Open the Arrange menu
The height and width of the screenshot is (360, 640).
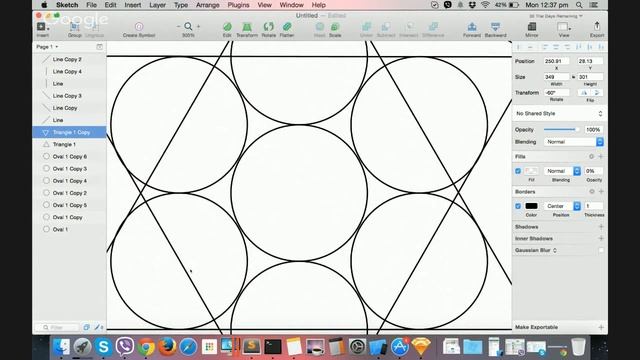[x=208, y=5]
